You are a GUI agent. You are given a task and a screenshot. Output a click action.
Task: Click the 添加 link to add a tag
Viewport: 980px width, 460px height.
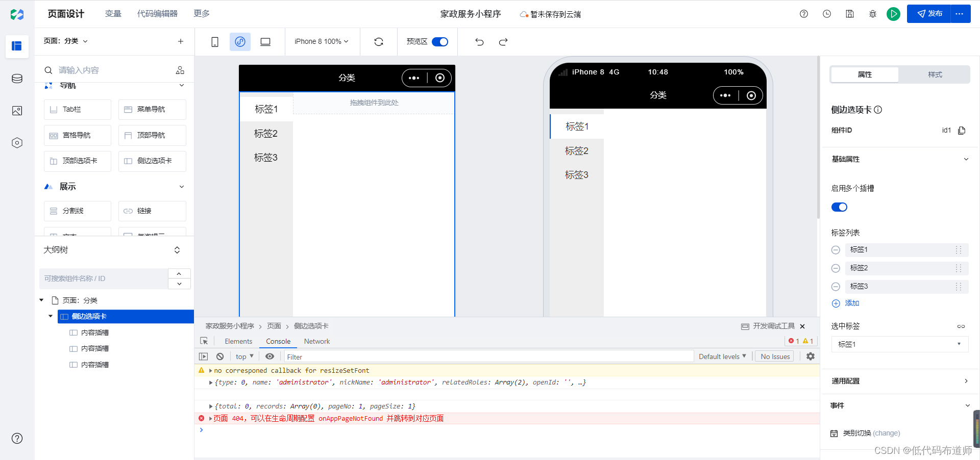846,303
